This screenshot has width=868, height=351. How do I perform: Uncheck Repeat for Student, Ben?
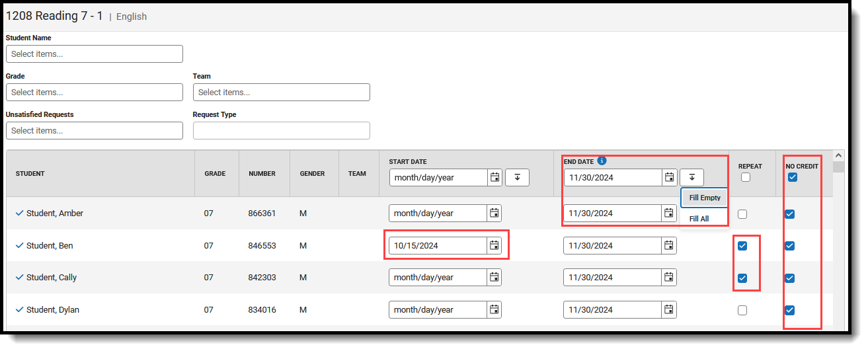click(742, 246)
